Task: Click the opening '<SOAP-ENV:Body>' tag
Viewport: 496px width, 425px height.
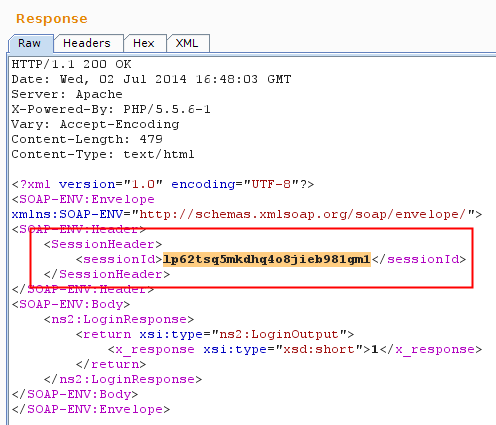Action: click(71, 304)
